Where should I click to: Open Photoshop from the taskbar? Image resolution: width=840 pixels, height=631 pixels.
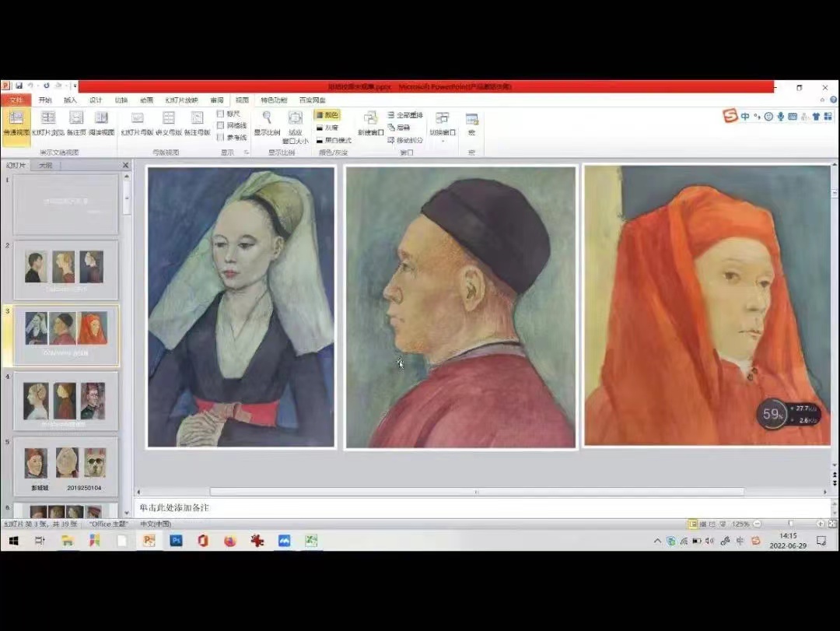[176, 541]
